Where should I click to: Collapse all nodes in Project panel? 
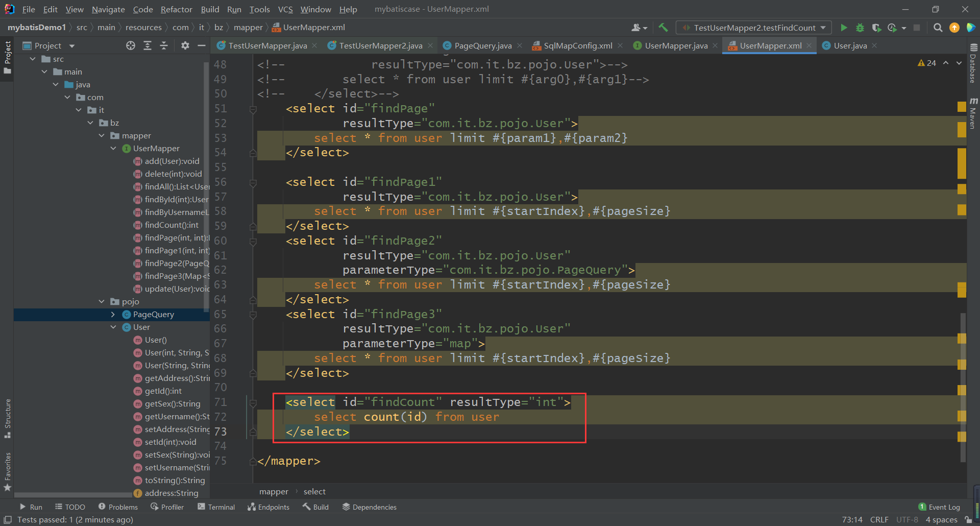164,45
